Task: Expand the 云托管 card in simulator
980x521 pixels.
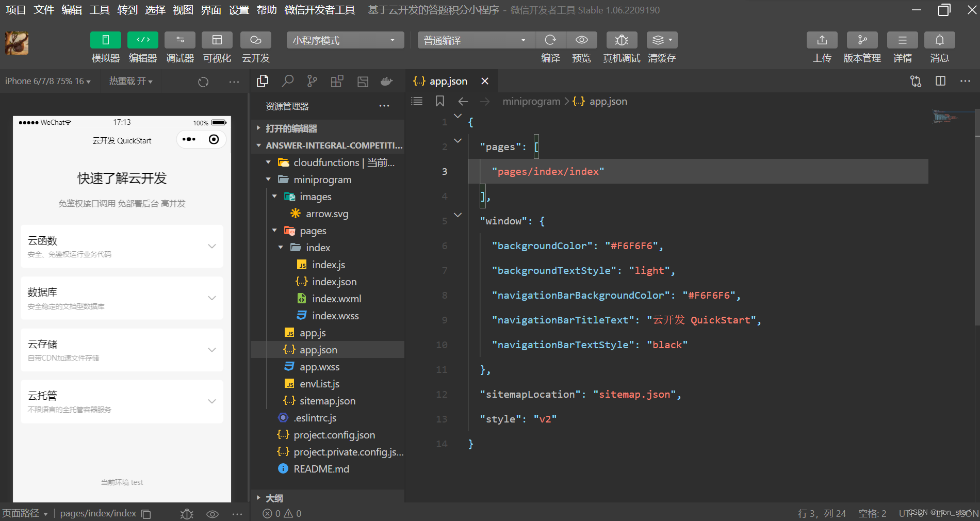Action: [122, 401]
